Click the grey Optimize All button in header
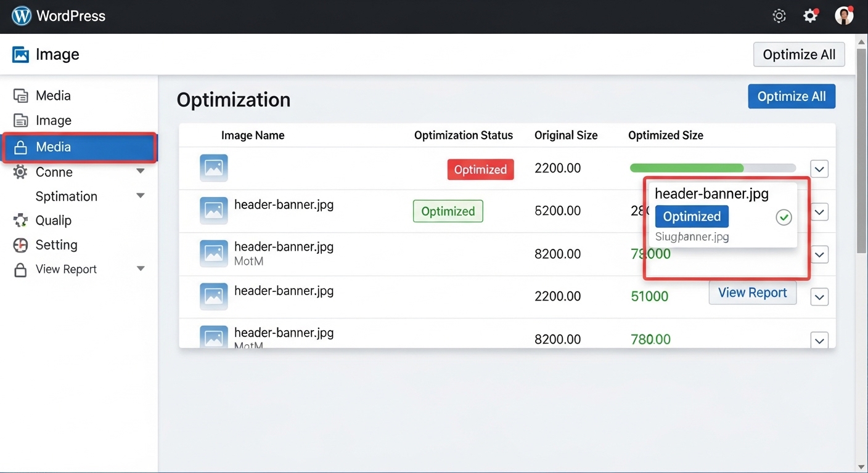This screenshot has width=868, height=473. coord(799,54)
